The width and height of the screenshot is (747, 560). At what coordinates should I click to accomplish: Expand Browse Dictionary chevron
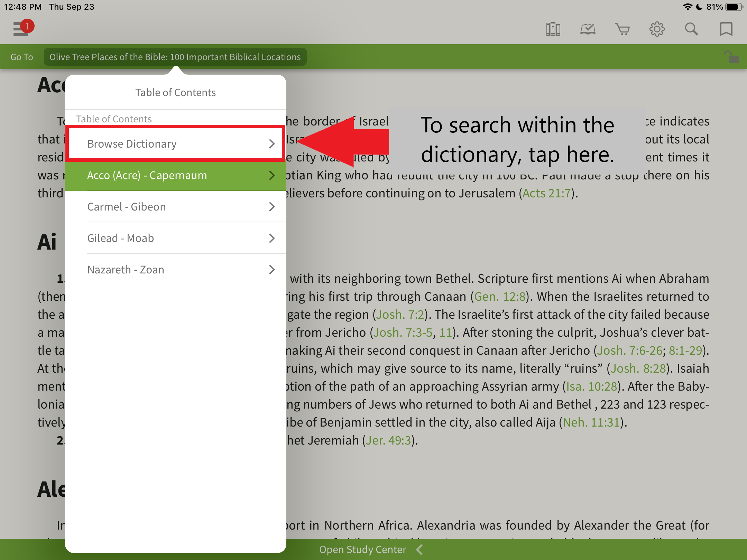(272, 144)
